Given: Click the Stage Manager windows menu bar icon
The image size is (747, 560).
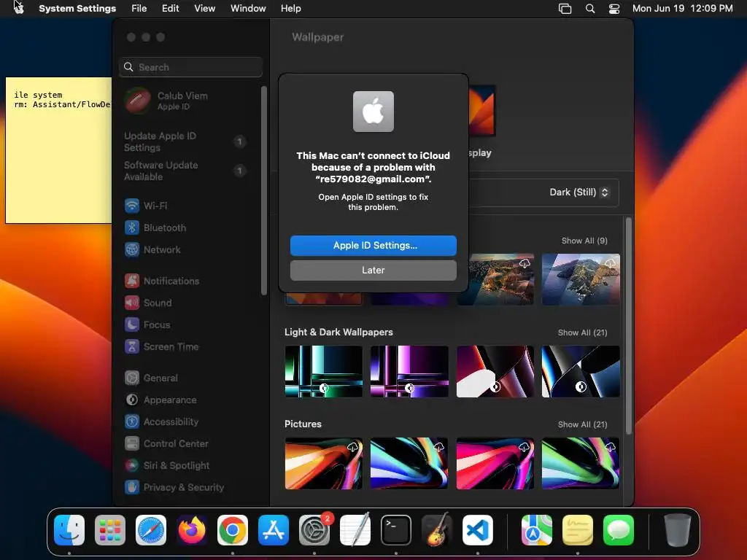Looking at the screenshot, I should coord(565,9).
